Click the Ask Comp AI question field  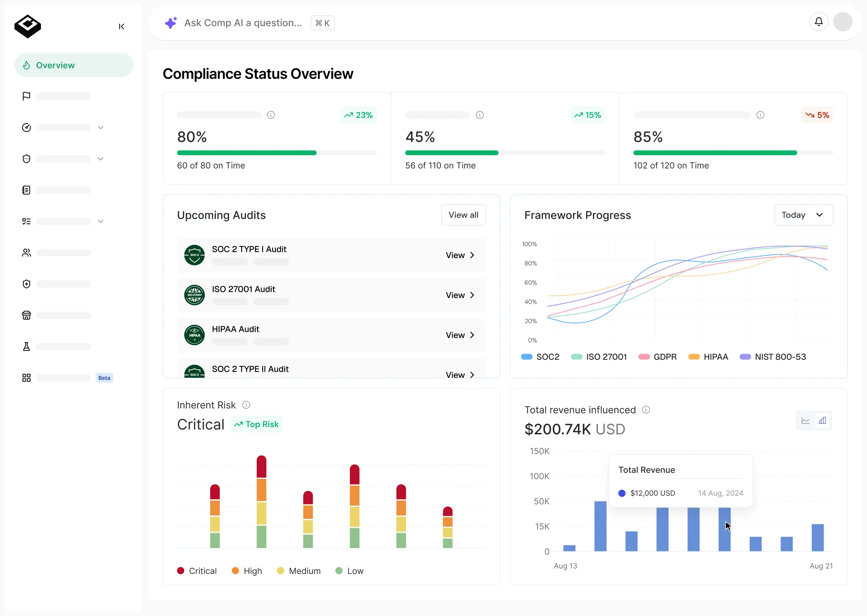[243, 23]
